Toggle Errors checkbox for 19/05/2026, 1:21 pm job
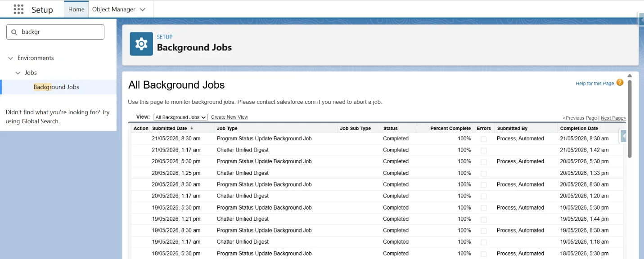Screen dimensions: 644x259 point(483,219)
